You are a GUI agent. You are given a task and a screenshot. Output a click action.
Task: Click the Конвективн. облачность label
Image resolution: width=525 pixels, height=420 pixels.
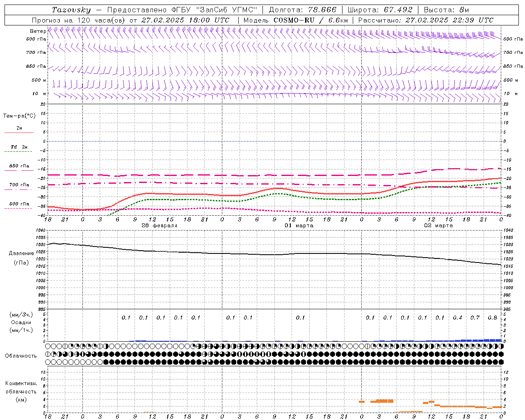click(x=21, y=391)
